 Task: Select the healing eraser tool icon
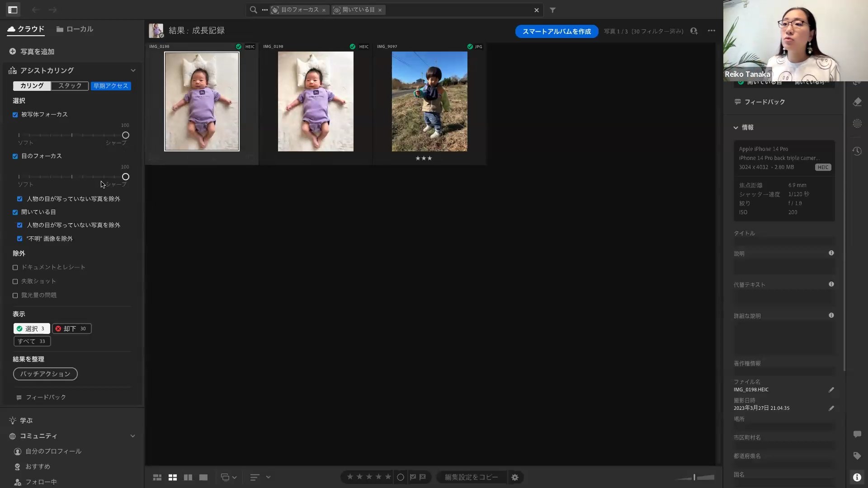coord(857,102)
